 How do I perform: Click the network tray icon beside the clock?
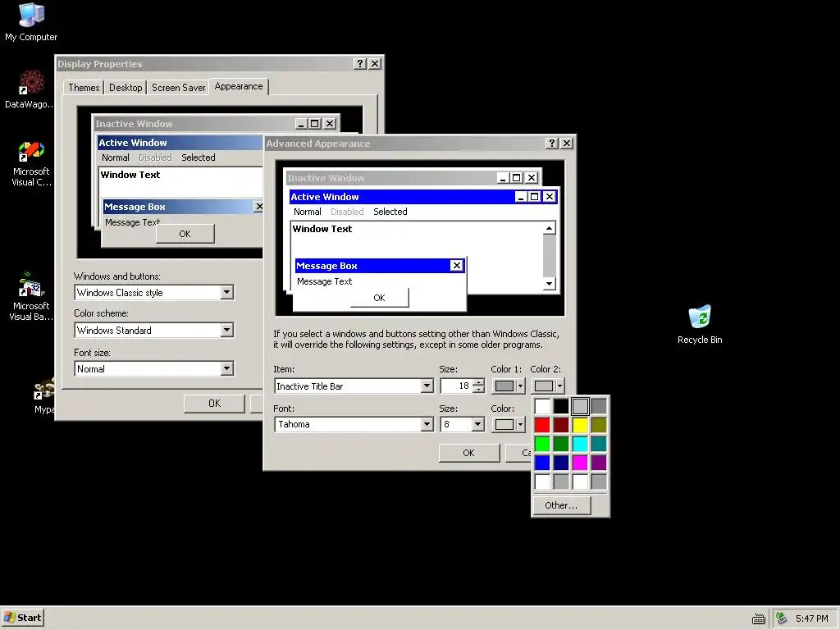point(782,619)
